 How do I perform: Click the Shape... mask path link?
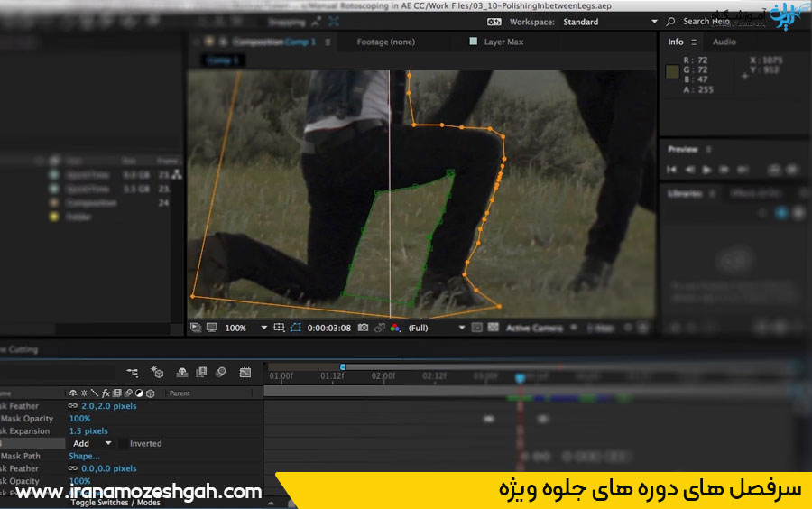point(84,456)
